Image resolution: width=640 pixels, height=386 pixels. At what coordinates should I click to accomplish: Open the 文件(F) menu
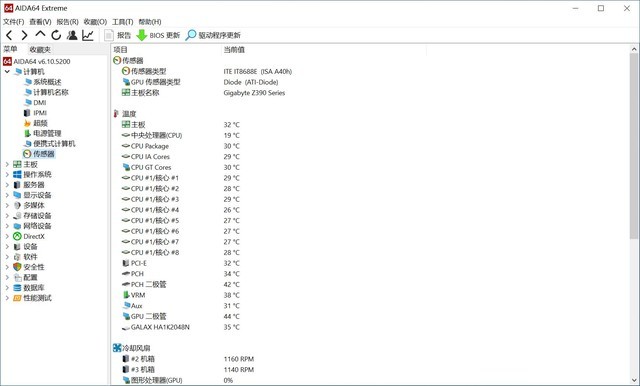pyautogui.click(x=13, y=22)
